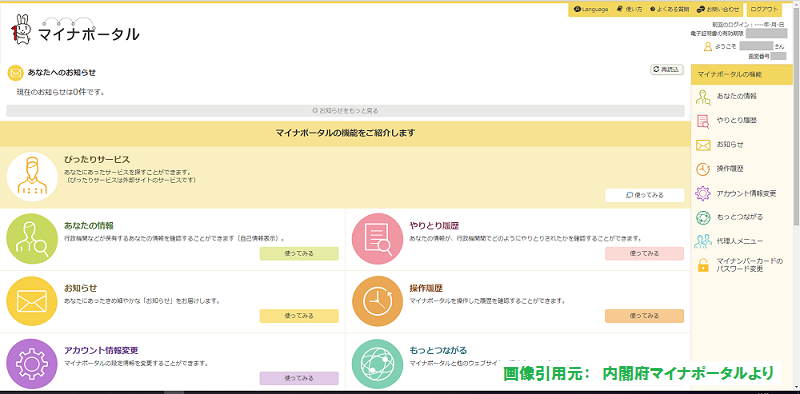Click 使ってみる under 操作履歴
This screenshot has height=394, width=800.
click(x=644, y=316)
